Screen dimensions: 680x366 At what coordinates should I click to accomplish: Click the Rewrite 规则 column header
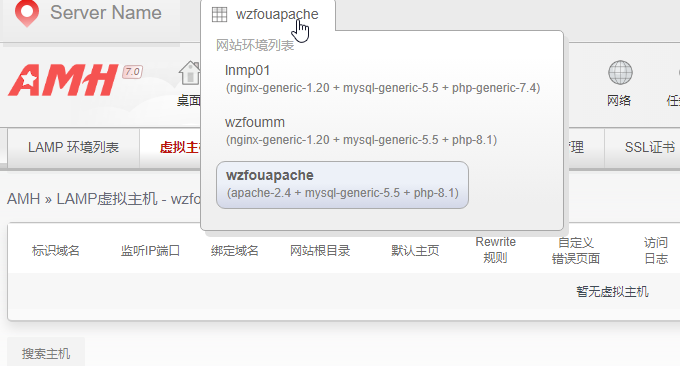point(495,250)
